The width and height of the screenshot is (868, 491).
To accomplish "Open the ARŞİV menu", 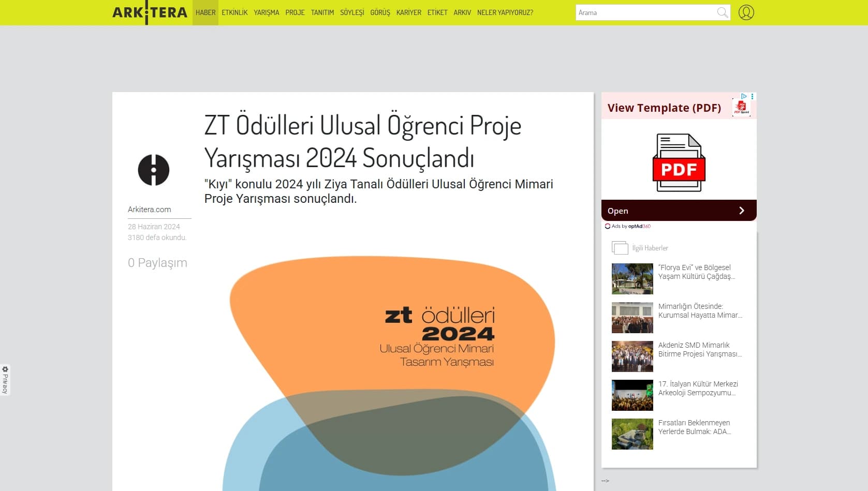I will [x=462, y=12].
